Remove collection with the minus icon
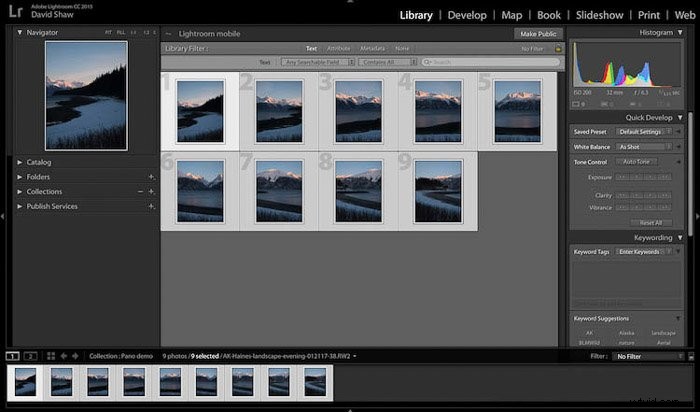The width and height of the screenshot is (700, 412). coord(140,191)
